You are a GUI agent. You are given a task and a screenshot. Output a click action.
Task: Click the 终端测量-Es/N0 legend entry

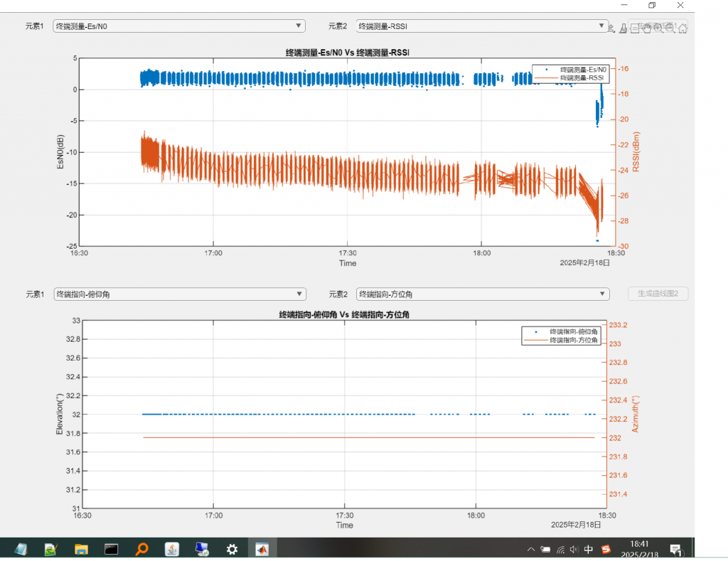tap(571, 69)
